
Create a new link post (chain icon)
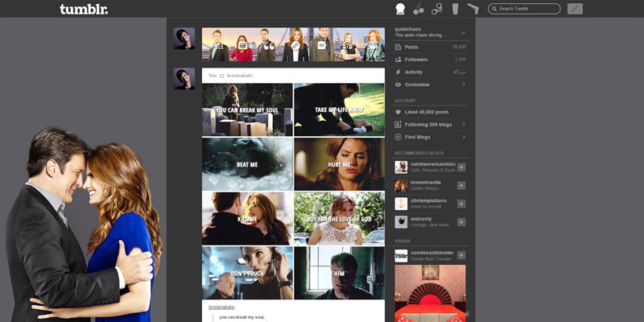click(x=295, y=46)
